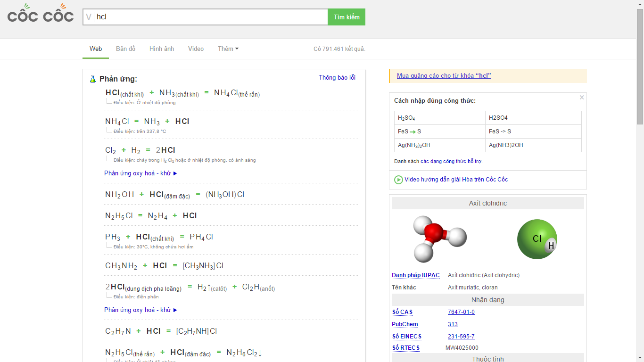
Task: Close the formula input help box
Action: [582, 98]
